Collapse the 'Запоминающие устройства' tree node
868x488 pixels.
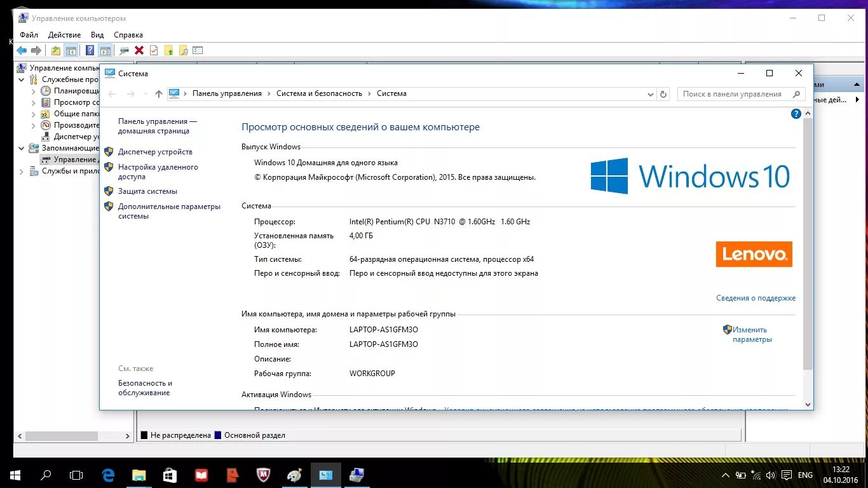pyautogui.click(x=22, y=148)
